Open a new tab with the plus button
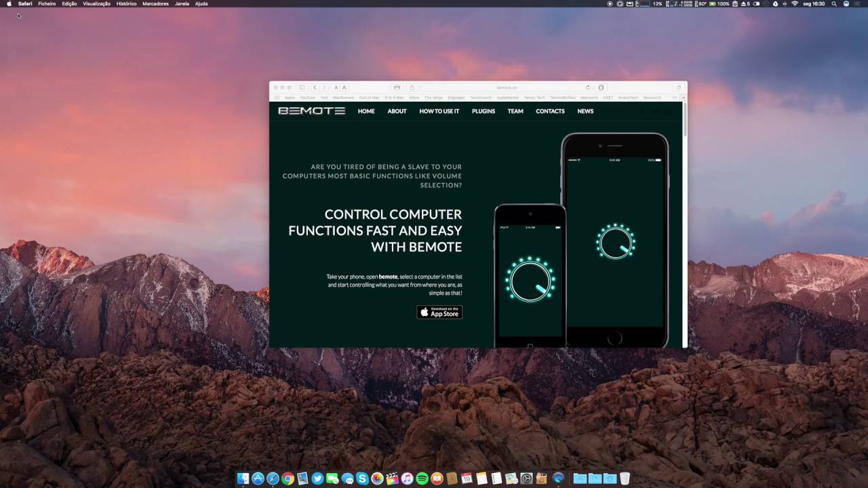Viewport: 868px width, 488px height. coord(684,98)
